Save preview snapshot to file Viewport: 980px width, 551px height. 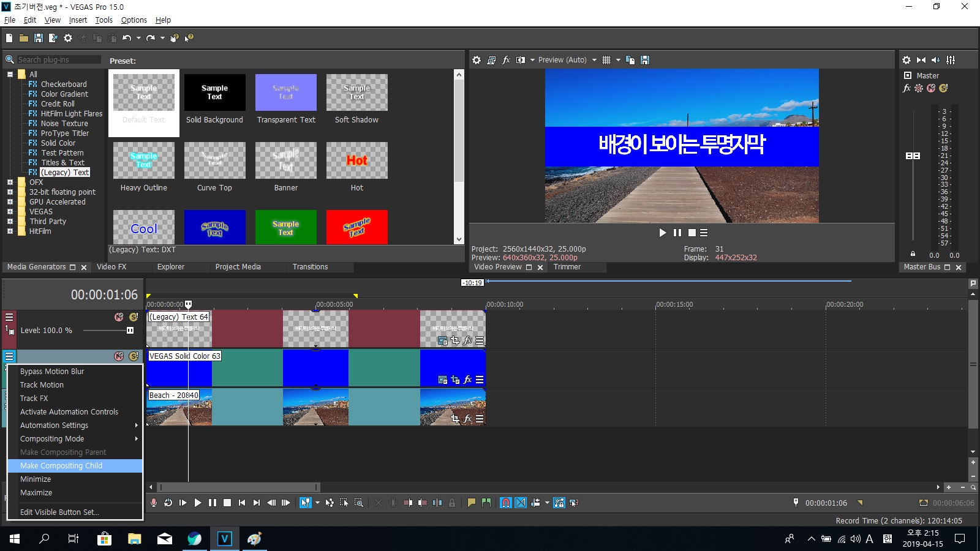point(645,60)
